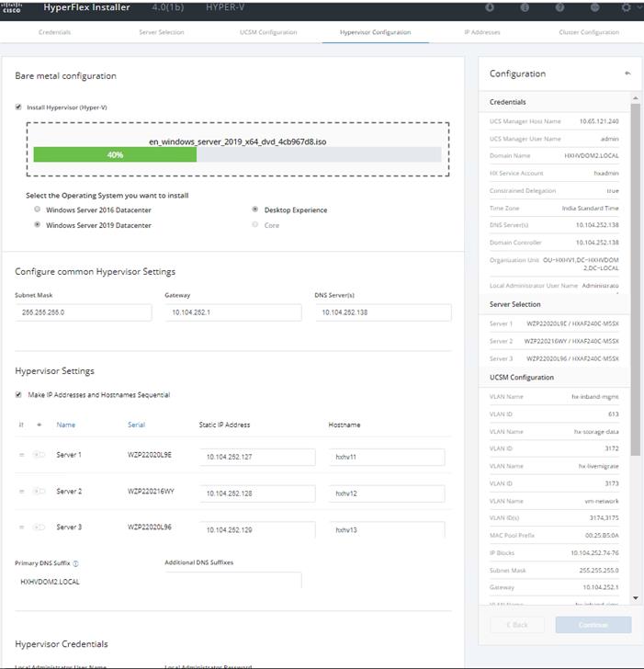Click the Gateway input field
644x669 pixels.
[233, 312]
